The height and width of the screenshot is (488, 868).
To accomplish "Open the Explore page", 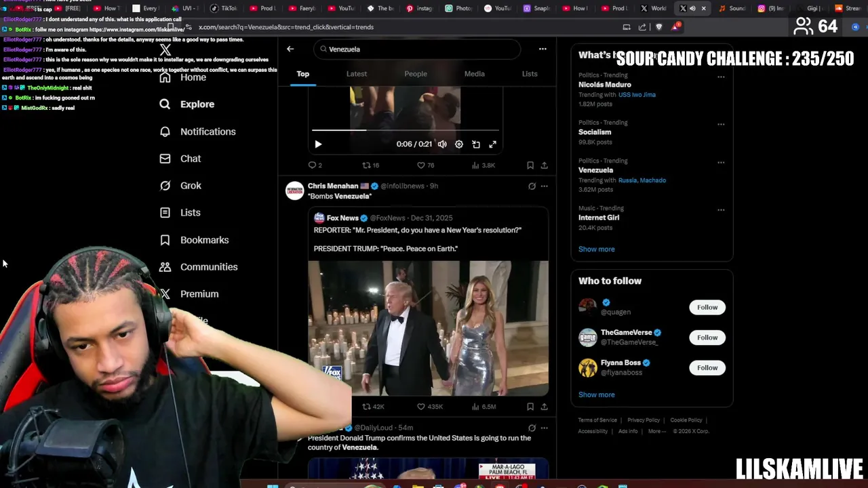I will 186,104.
